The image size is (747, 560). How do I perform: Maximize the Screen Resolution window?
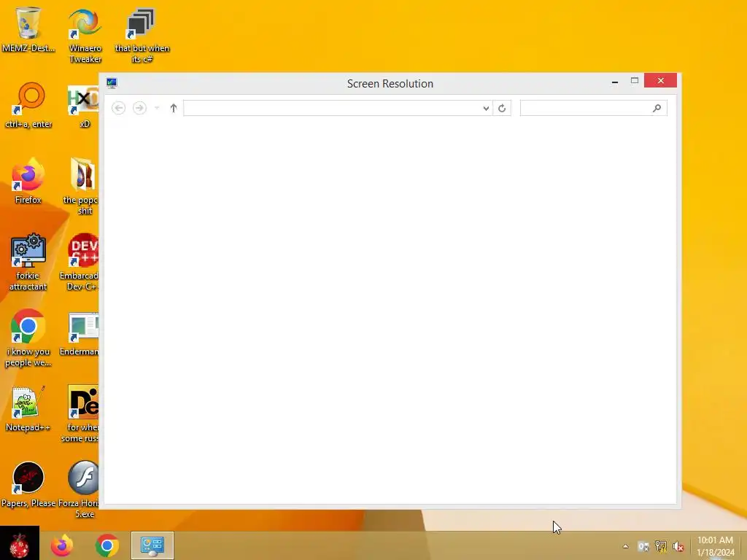click(635, 81)
